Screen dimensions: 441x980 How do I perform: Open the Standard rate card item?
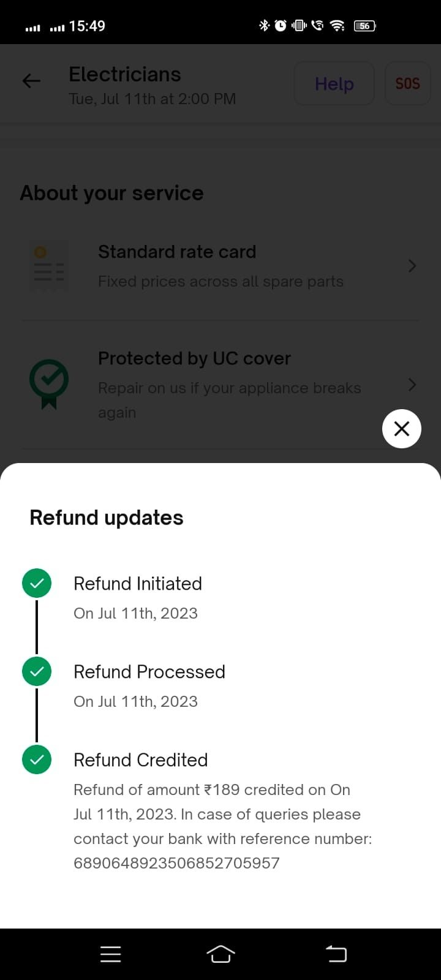click(221, 266)
